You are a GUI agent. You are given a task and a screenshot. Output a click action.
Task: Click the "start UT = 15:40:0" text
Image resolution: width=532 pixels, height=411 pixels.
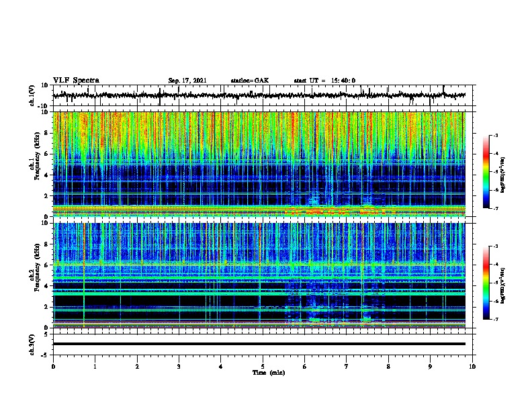[x=324, y=81]
